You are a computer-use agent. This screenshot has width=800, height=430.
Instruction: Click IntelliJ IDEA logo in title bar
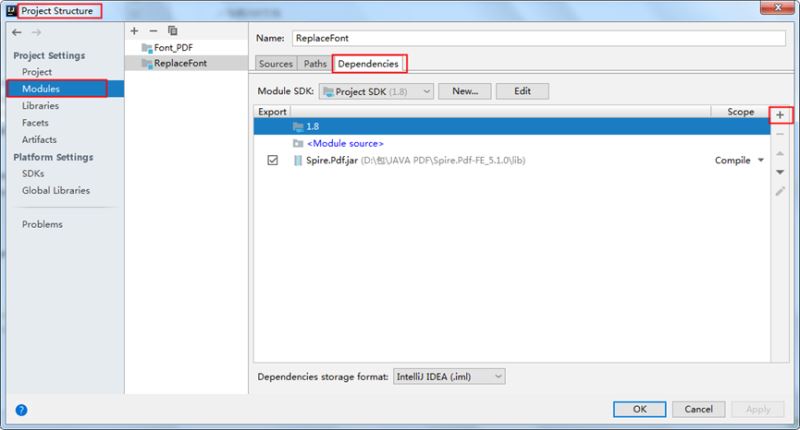(11, 11)
